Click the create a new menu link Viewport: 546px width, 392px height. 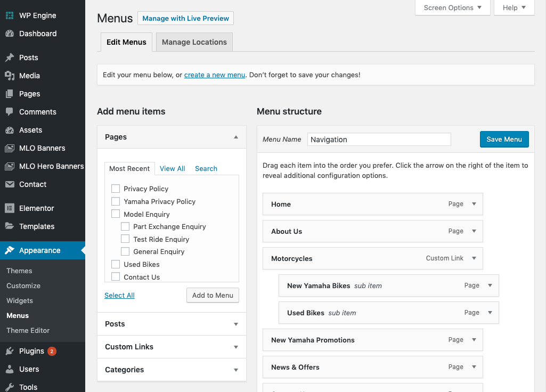pos(215,75)
